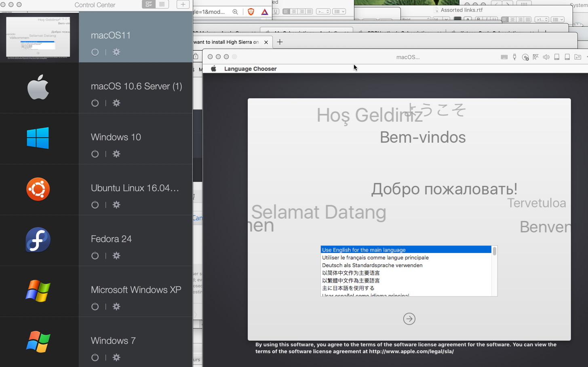Add a new virtual machine in Control Center
This screenshot has height=367, width=588.
pyautogui.click(x=183, y=4)
